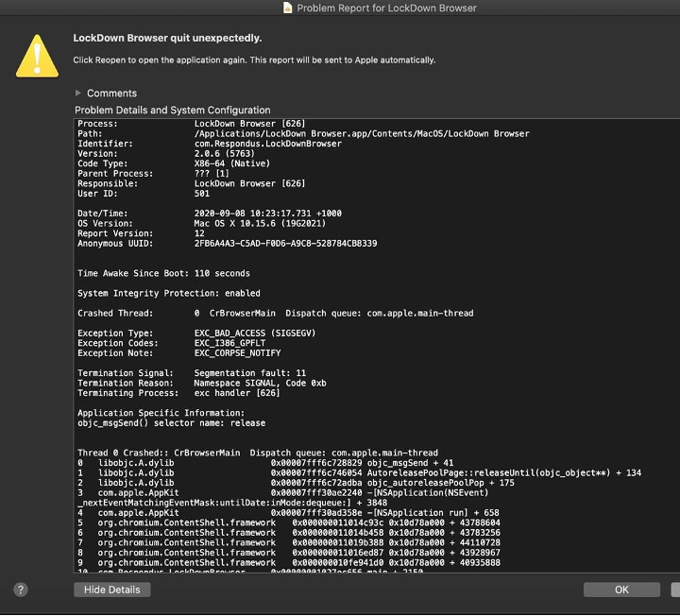Select stack frame 9 ending '40935888'
This screenshot has height=616, width=680.
point(289,563)
